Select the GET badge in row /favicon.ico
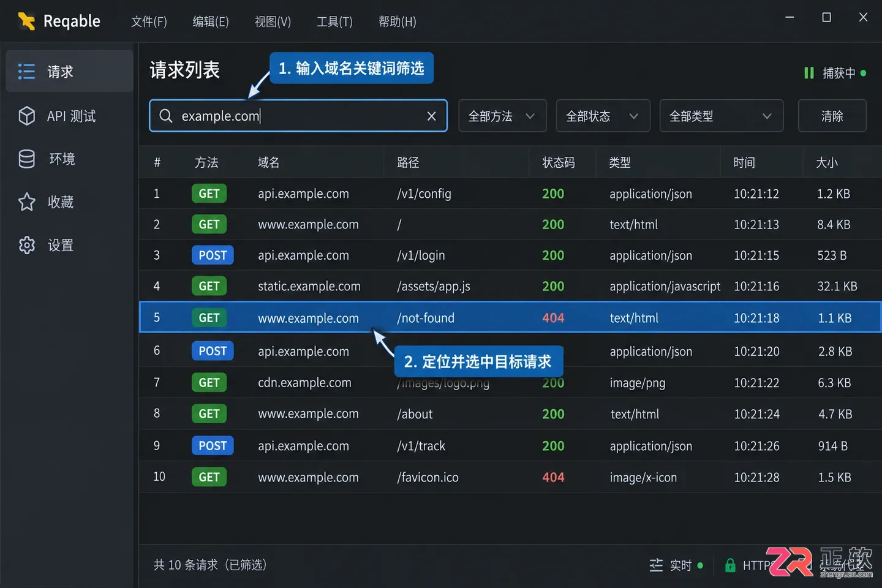Viewport: 882px width, 588px height. 209,477
